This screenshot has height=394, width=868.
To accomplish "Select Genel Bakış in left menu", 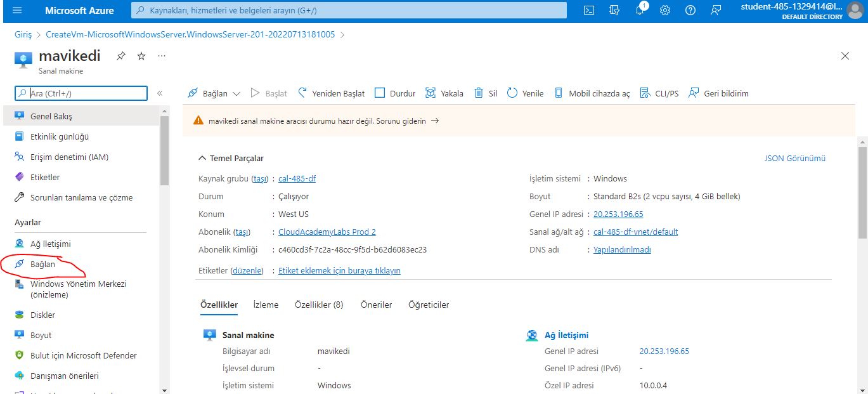I will (81, 116).
